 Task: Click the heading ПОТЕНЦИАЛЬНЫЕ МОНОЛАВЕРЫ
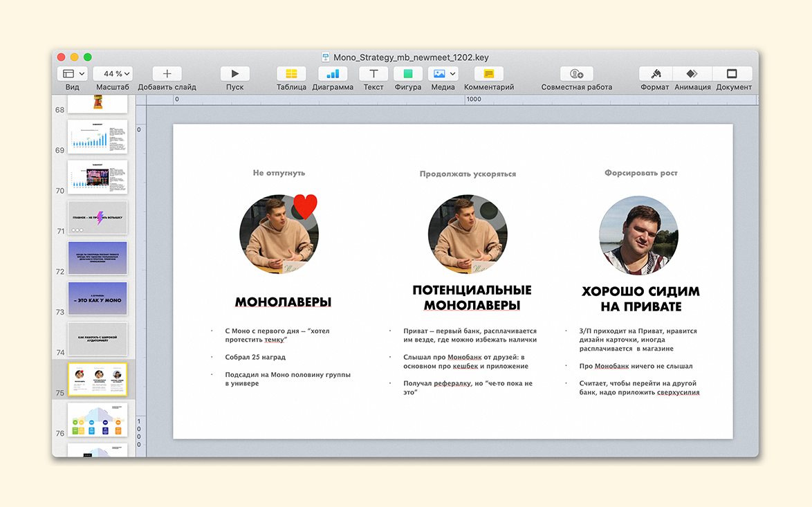coord(472,298)
